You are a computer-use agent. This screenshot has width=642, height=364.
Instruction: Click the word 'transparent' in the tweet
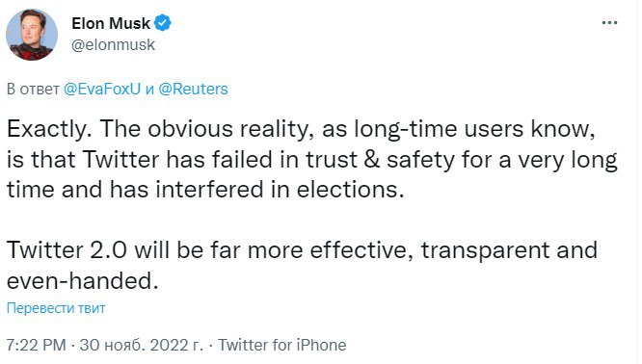[x=485, y=251]
